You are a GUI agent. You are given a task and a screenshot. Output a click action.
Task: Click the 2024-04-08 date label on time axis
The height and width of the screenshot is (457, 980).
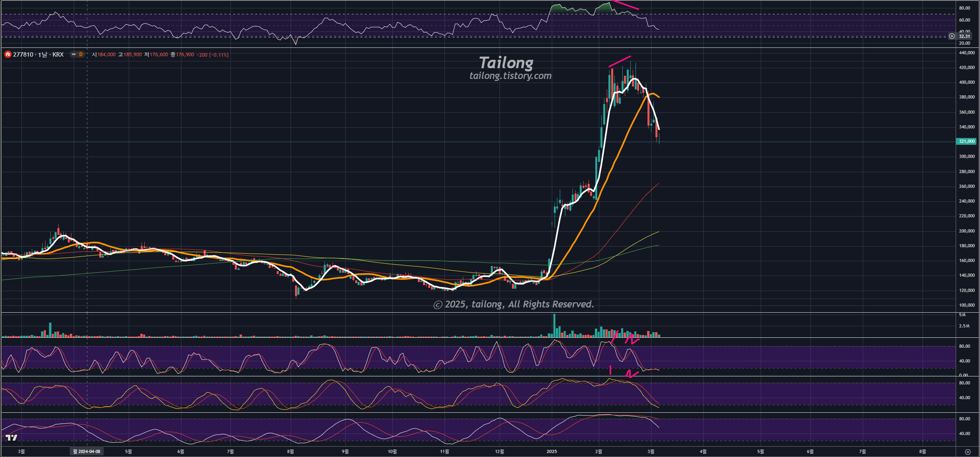[87, 451]
